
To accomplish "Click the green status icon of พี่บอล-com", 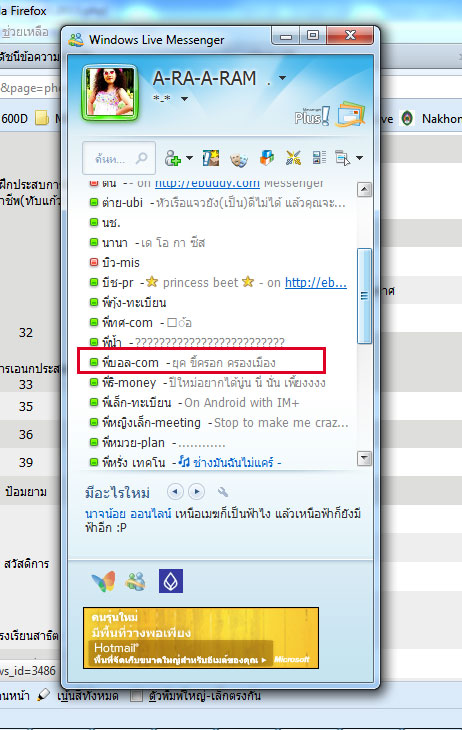I will (94, 362).
